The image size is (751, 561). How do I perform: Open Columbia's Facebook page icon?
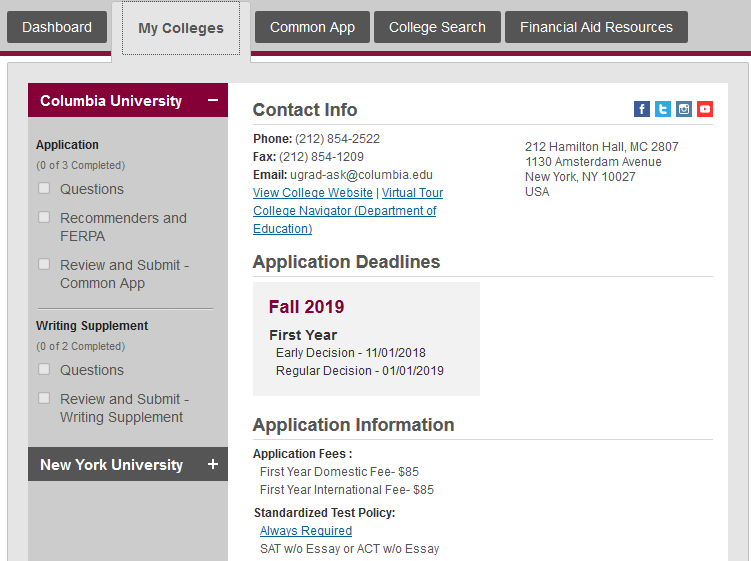pos(642,109)
